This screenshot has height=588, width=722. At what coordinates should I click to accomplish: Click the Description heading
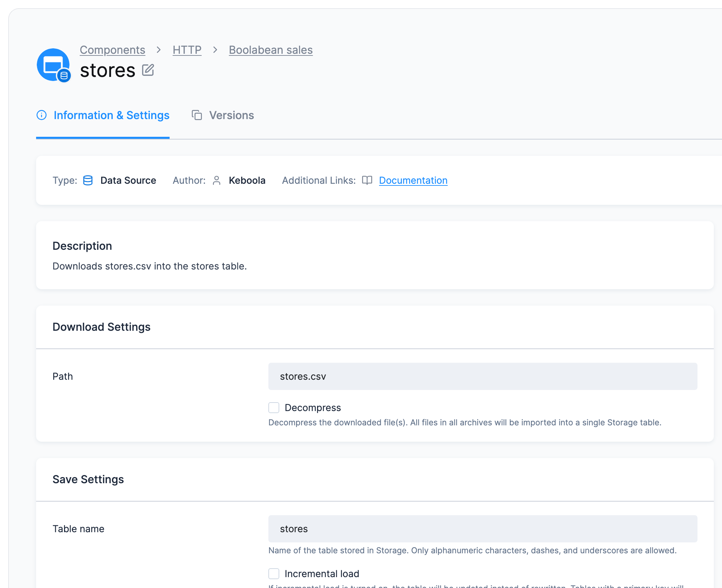click(x=82, y=246)
